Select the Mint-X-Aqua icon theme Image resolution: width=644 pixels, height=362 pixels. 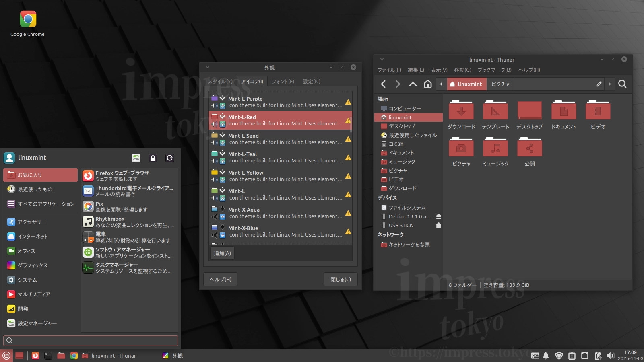[x=281, y=213]
